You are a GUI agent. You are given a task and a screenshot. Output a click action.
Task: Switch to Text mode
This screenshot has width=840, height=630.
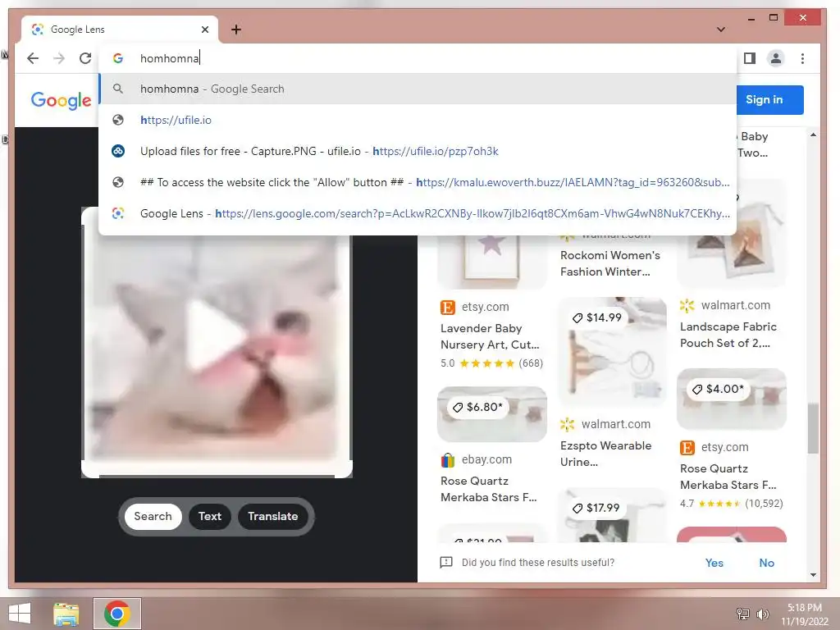(x=209, y=517)
